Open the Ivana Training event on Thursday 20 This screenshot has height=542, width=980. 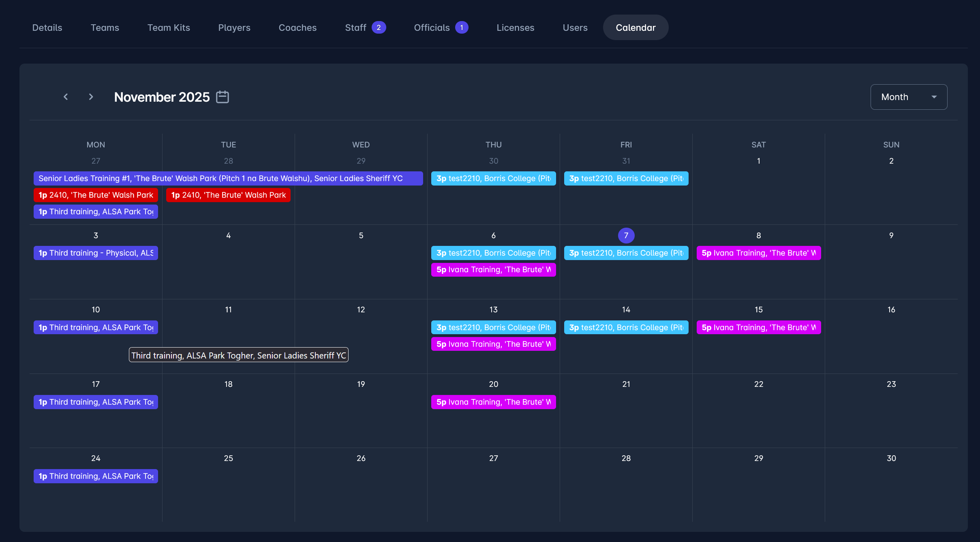[x=493, y=402]
